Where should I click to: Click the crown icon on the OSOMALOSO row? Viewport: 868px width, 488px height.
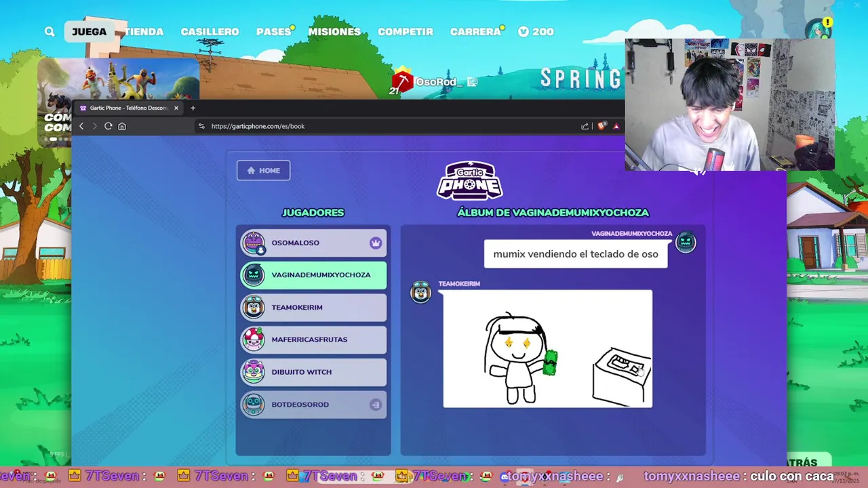pyautogui.click(x=376, y=243)
